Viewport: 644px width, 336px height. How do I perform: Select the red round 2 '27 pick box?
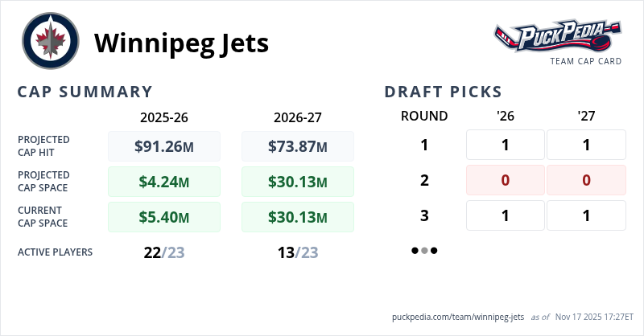tap(586, 180)
